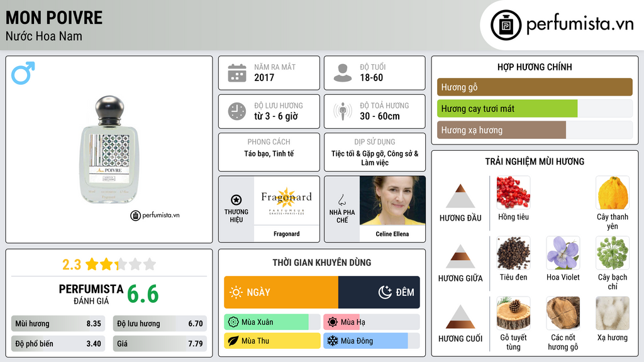
Task: Click the Nước Hoa Nam subtitle
Action: point(44,36)
